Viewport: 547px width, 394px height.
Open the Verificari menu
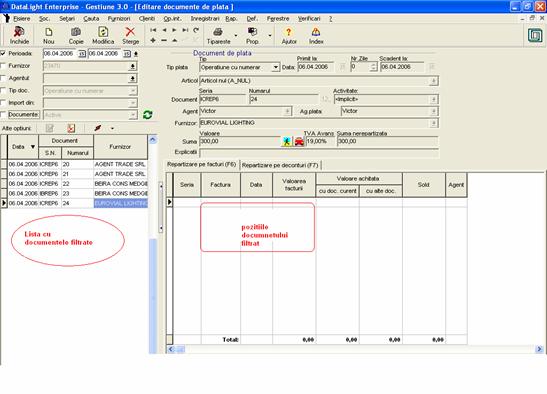click(309, 18)
